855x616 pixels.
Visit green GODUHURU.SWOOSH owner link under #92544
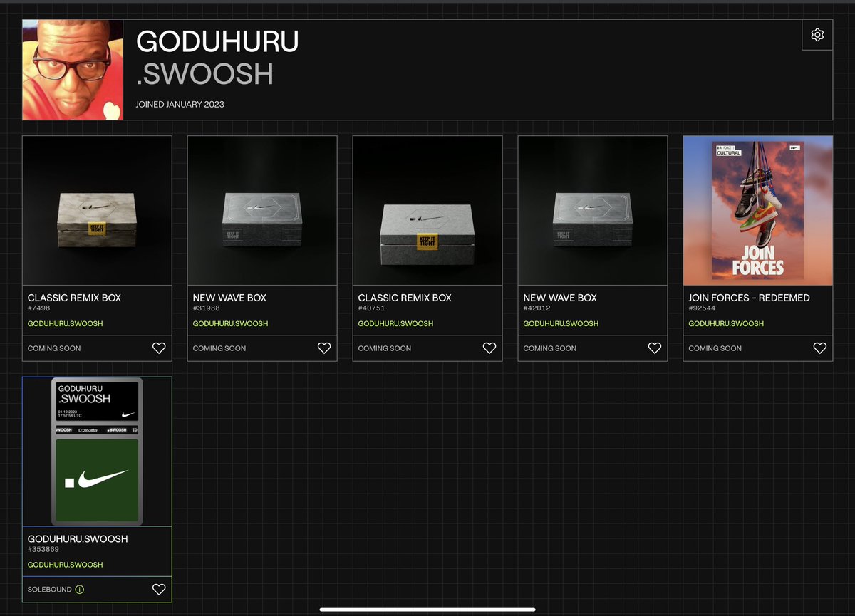tap(727, 324)
